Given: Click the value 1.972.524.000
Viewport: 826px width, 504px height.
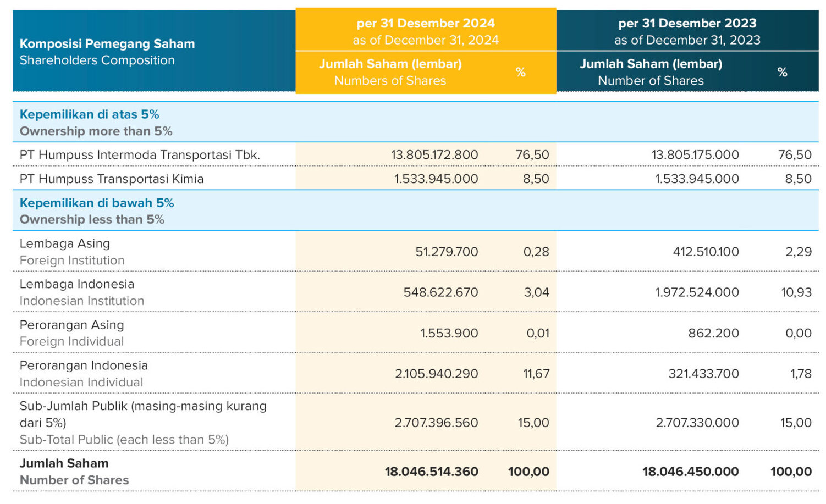Looking at the screenshot, I should pos(697,292).
